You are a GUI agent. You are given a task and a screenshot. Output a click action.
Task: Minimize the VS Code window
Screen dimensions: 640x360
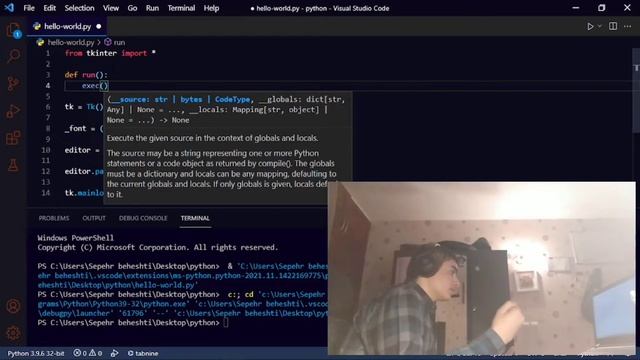click(576, 8)
